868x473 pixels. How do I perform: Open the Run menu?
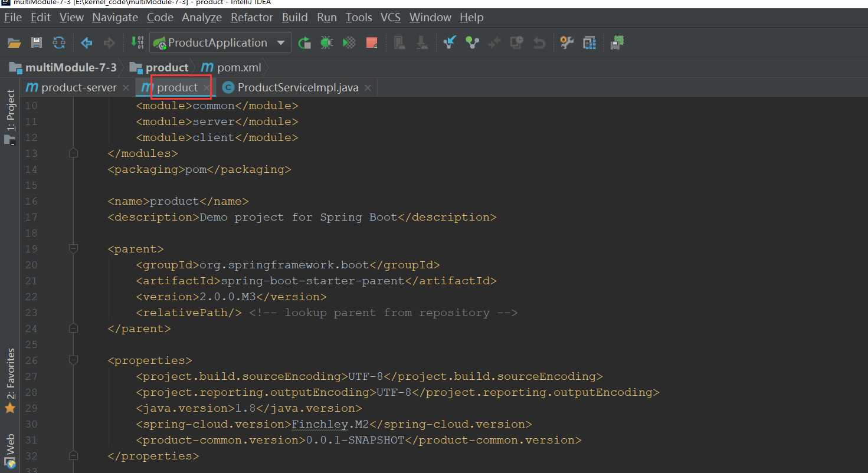click(327, 17)
